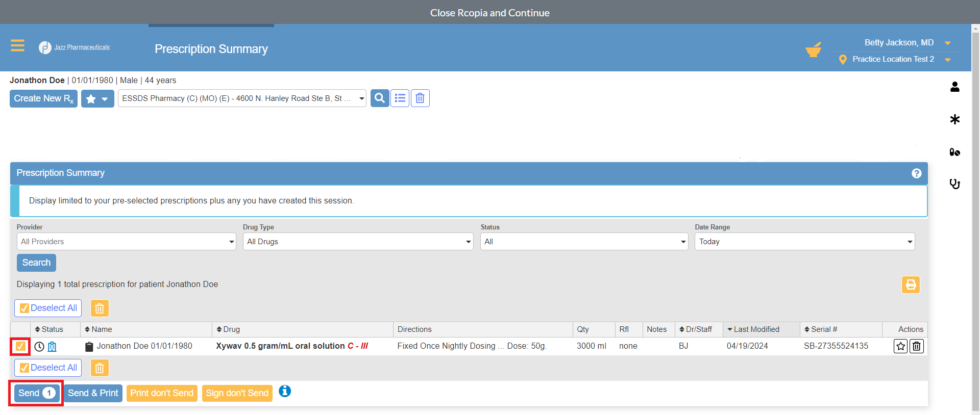Click the Fixed Once Nightly Dosing directions
The width and height of the screenshot is (980, 415).
[x=472, y=346]
